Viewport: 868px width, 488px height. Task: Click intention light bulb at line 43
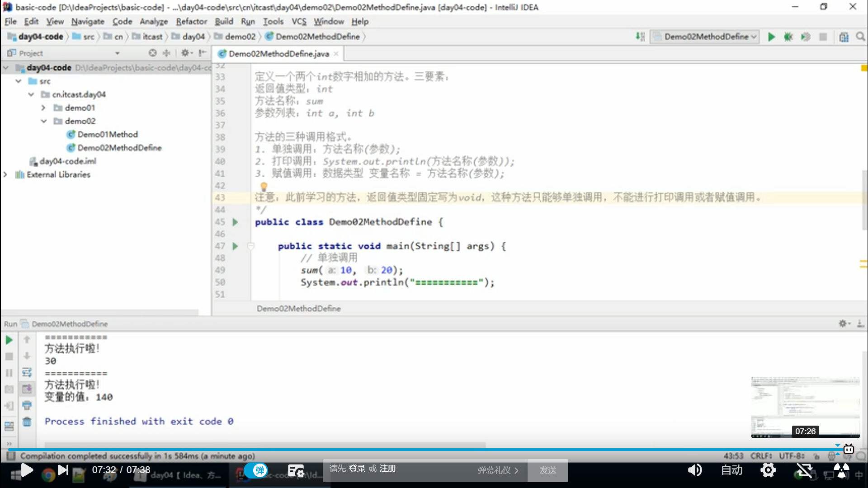click(264, 186)
